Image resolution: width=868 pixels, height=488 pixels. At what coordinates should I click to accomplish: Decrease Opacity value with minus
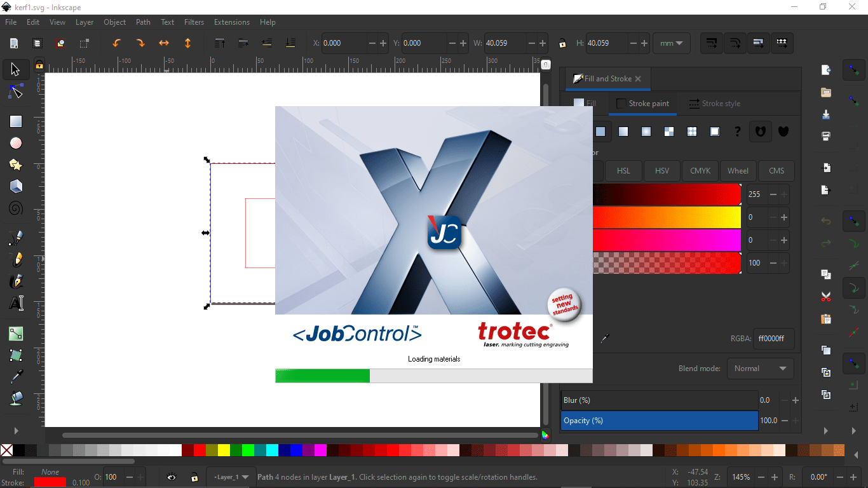[x=784, y=421]
